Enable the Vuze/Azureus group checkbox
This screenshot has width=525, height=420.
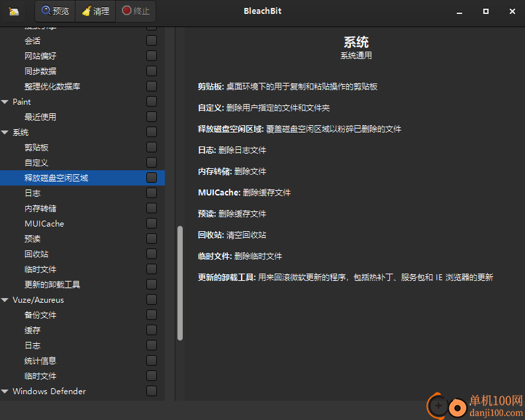pos(152,299)
